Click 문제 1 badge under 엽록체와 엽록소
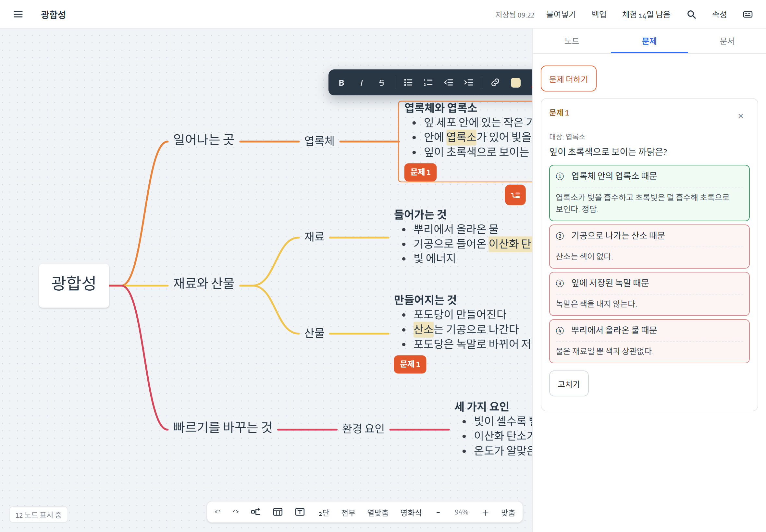This screenshot has width=766, height=532. pyautogui.click(x=420, y=172)
